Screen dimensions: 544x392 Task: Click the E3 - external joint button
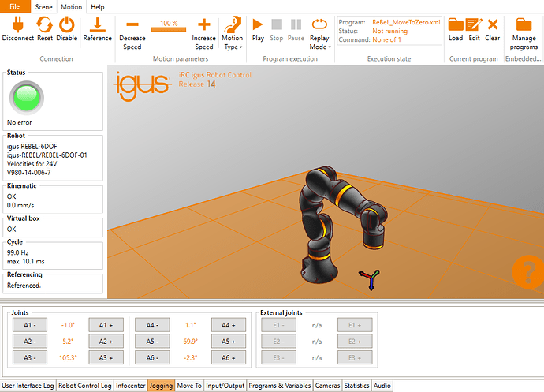pyautogui.click(x=278, y=357)
